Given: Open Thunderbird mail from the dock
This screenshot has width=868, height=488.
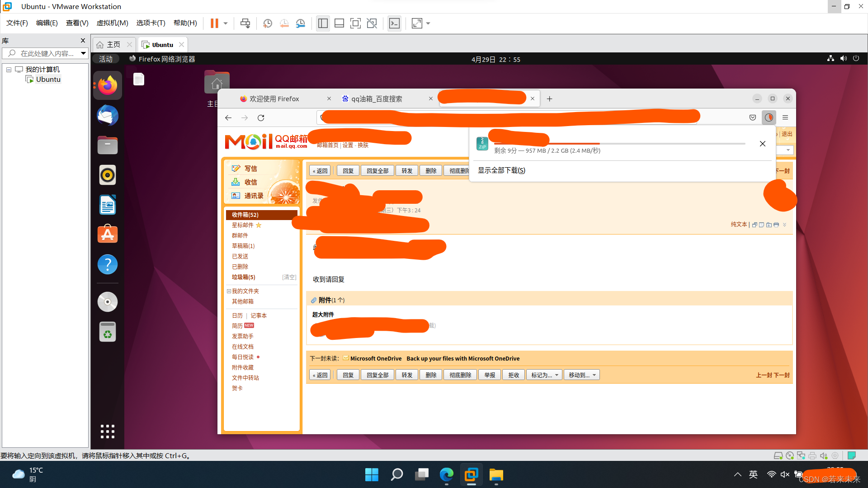Looking at the screenshot, I should tap(107, 115).
